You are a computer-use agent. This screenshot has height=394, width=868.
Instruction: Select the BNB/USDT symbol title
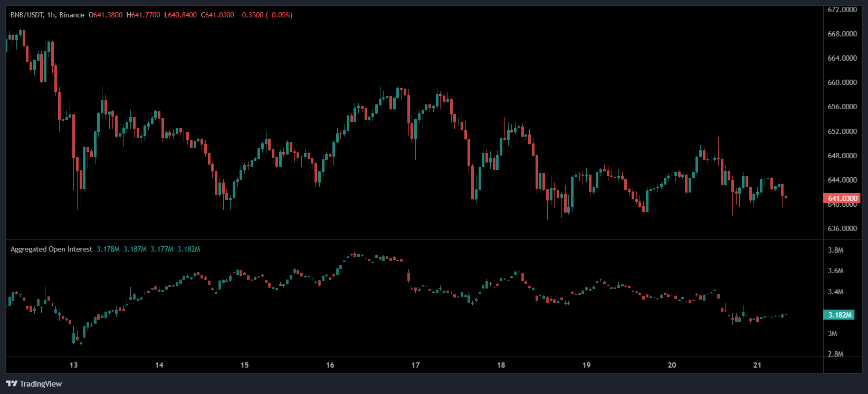27,15
